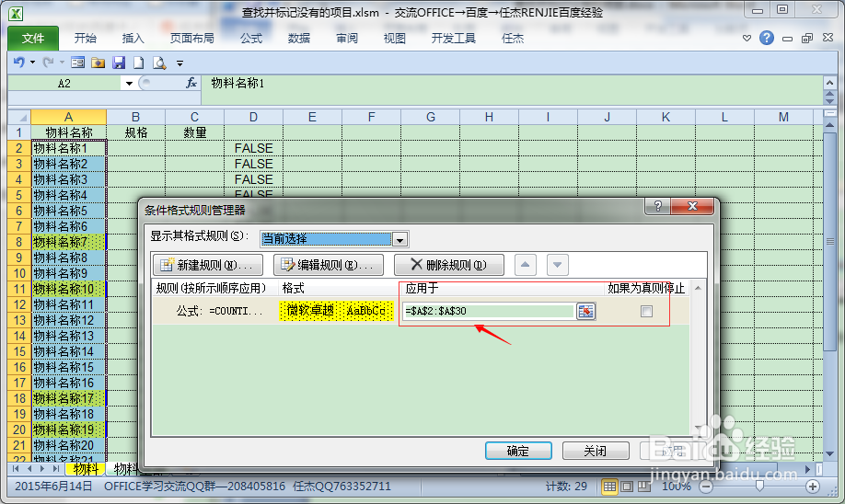845x504 pixels.
Task: Open the Customize Quick Access Toolbar arrow
Action: click(x=180, y=63)
